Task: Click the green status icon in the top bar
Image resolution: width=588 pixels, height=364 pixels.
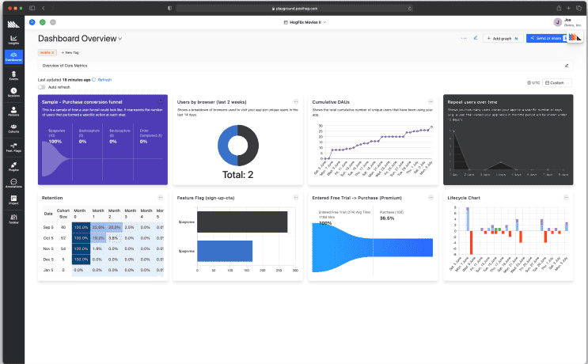Action: (x=43, y=22)
